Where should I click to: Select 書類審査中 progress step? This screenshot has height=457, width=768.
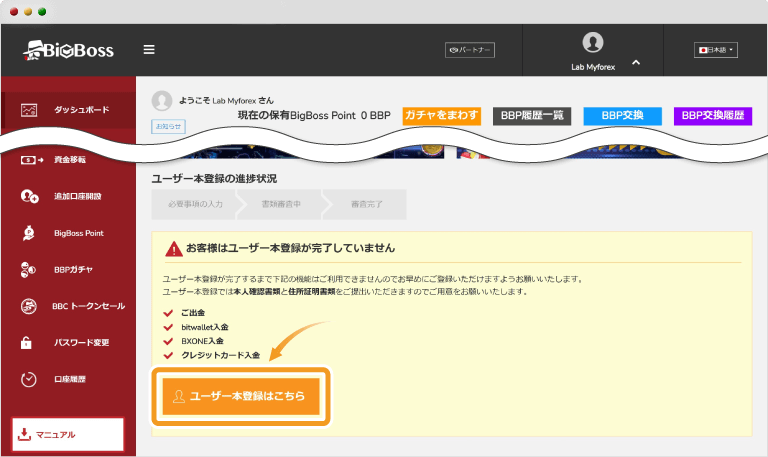(281, 204)
